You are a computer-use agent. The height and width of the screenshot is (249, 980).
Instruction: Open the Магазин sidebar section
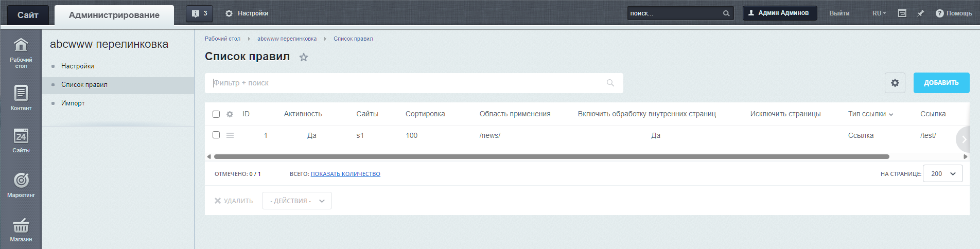click(21, 229)
